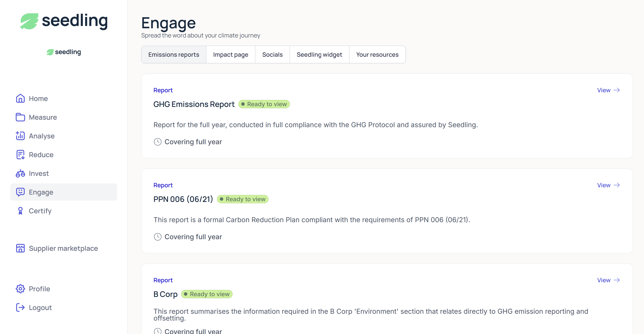Screen dimensions: 644x334
Task: Click the Logout arrow icon
Action: coord(20,307)
